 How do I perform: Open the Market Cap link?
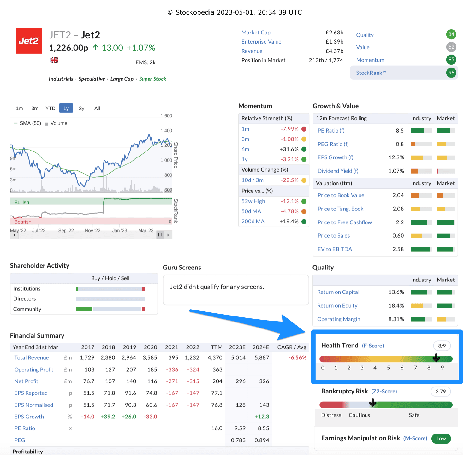pos(256,32)
